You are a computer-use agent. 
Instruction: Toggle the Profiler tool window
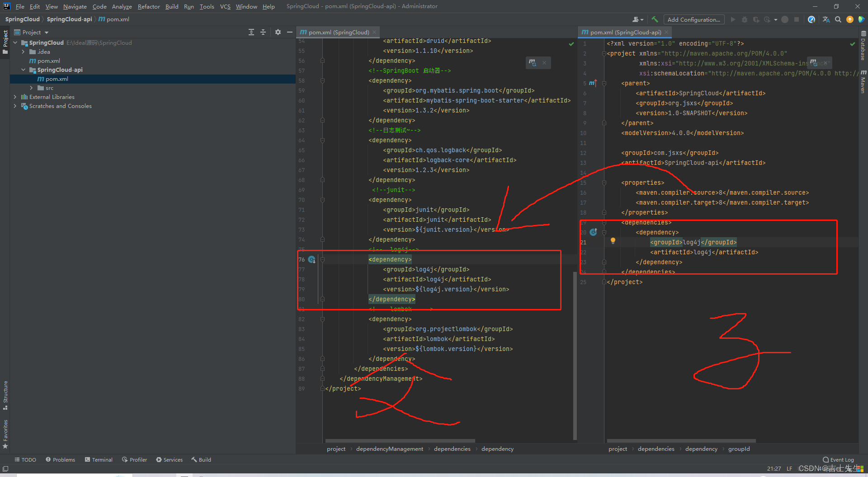click(x=134, y=459)
